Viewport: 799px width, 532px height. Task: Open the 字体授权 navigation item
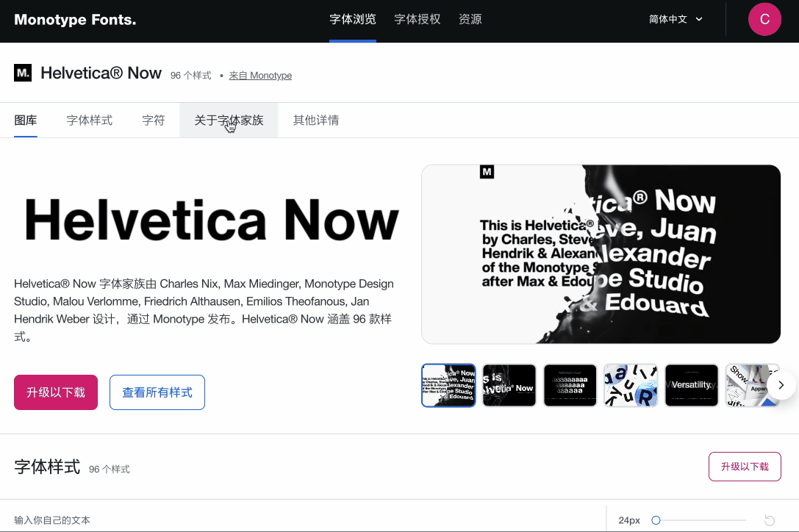[x=418, y=20]
